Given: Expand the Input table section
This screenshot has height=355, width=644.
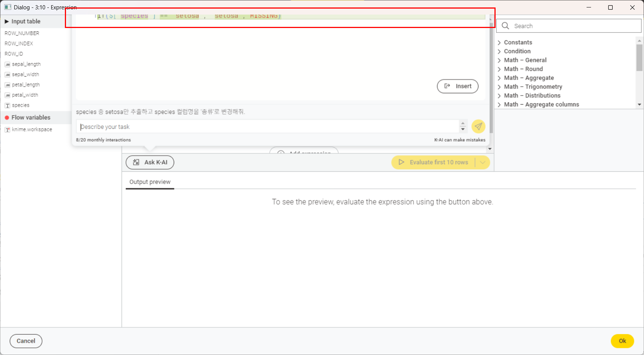Looking at the screenshot, I should pos(6,21).
